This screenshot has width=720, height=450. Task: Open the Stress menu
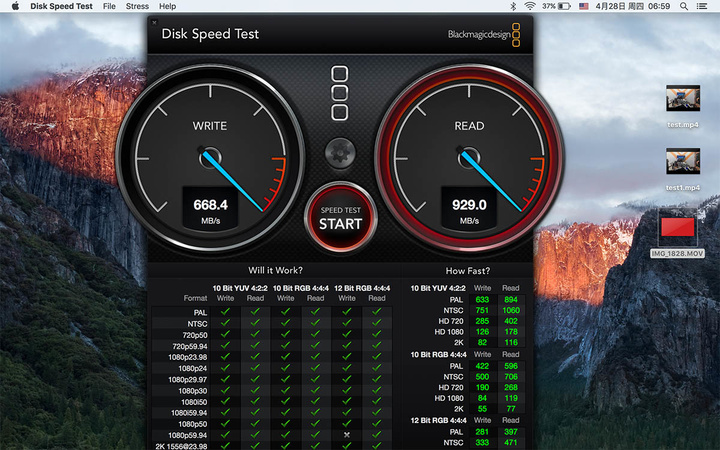(137, 6)
